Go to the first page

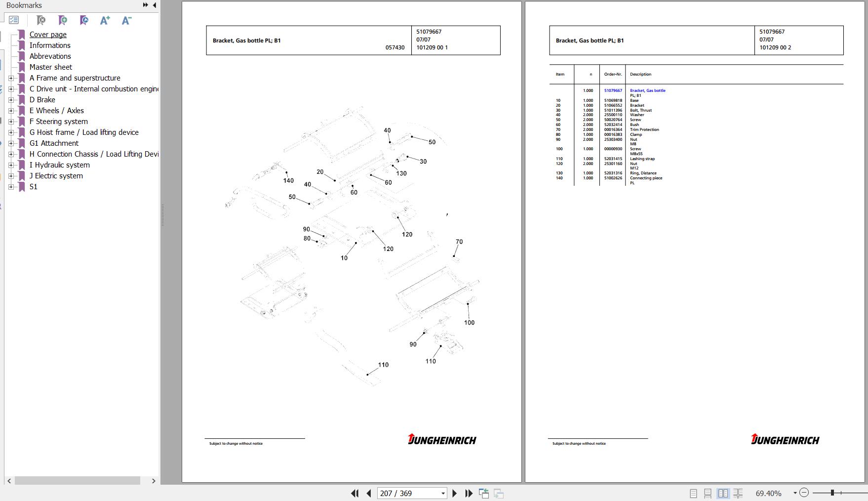click(355, 493)
